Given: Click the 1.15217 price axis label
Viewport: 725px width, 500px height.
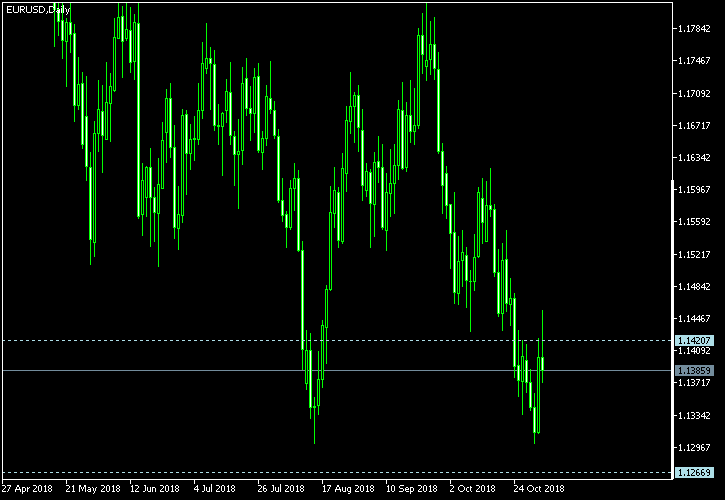Looking at the screenshot, I should pyautogui.click(x=694, y=255).
